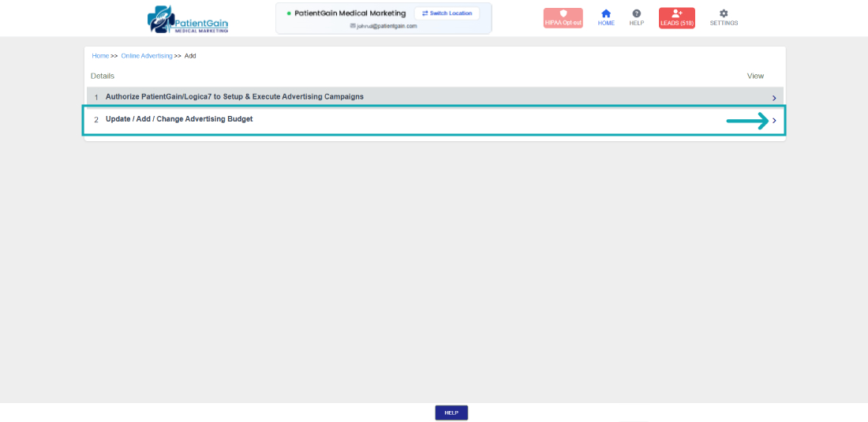Click the green location status dot
868x422 pixels.
[x=289, y=13]
